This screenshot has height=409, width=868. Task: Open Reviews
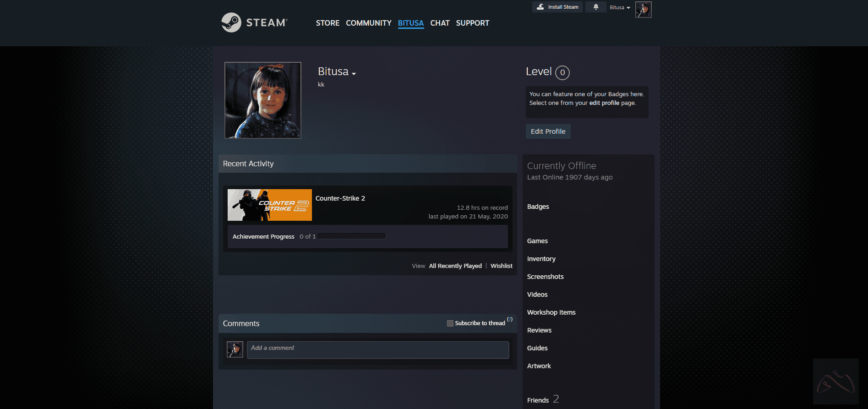540,330
